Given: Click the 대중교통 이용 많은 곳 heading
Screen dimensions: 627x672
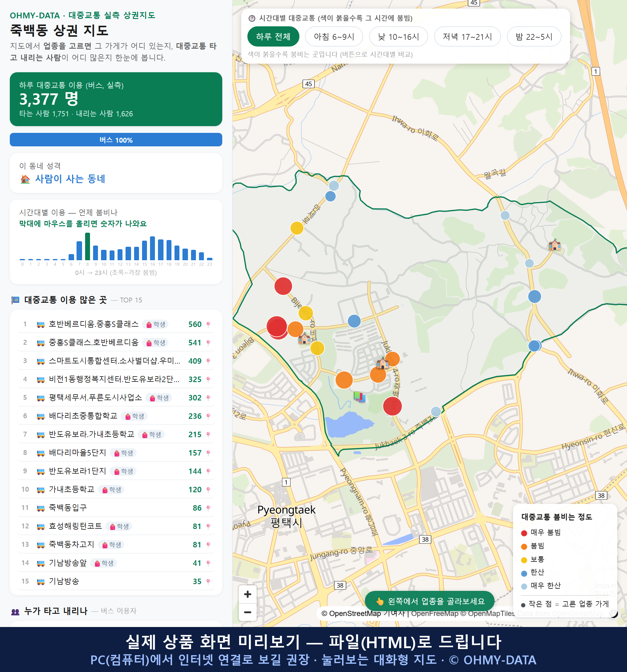Looking at the screenshot, I should (66, 300).
